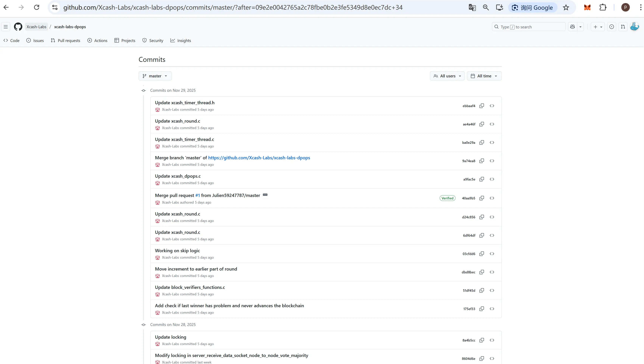Open the issues header icon
Viewport: 644px width, 364px height.
(611, 27)
